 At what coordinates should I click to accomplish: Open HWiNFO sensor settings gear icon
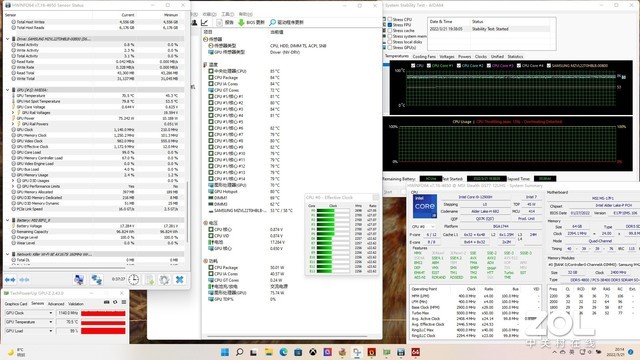(164, 280)
